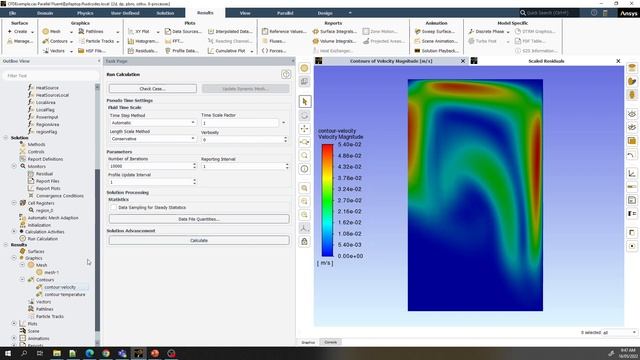The width and height of the screenshot is (640, 360).
Task: Click the Check Case button
Action: [x=153, y=89]
